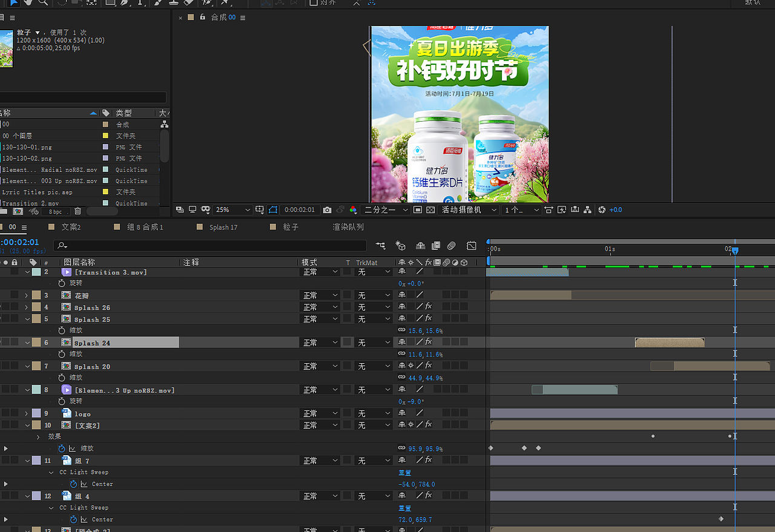Click the always preview this view icon
The width and height of the screenshot is (775, 532).
pos(180,210)
